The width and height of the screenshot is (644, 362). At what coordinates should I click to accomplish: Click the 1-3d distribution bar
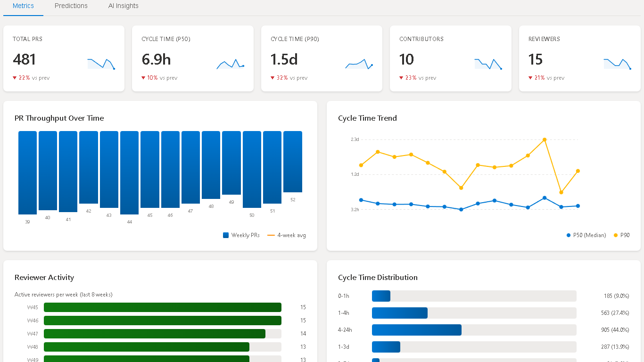click(386, 347)
